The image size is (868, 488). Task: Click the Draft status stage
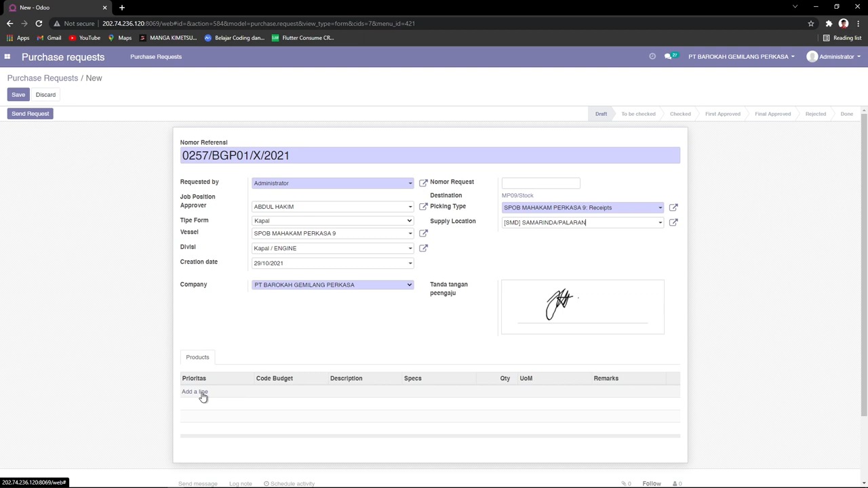601,114
